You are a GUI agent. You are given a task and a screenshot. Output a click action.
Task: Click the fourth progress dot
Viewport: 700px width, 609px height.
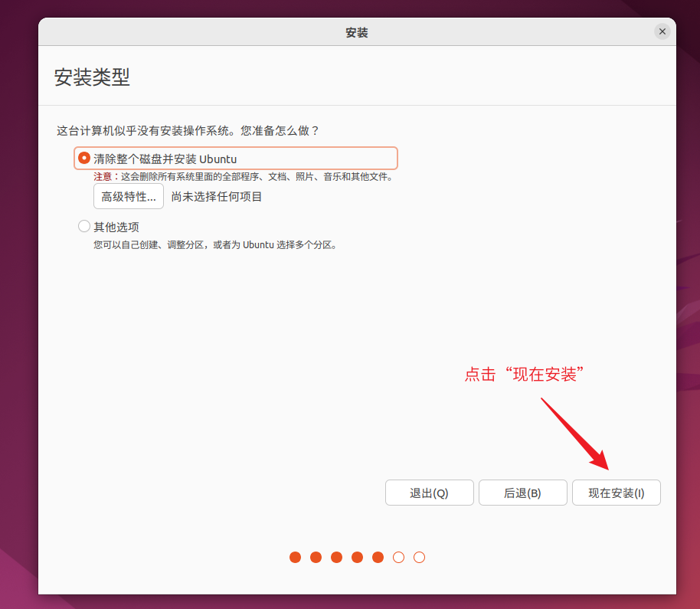pos(357,558)
